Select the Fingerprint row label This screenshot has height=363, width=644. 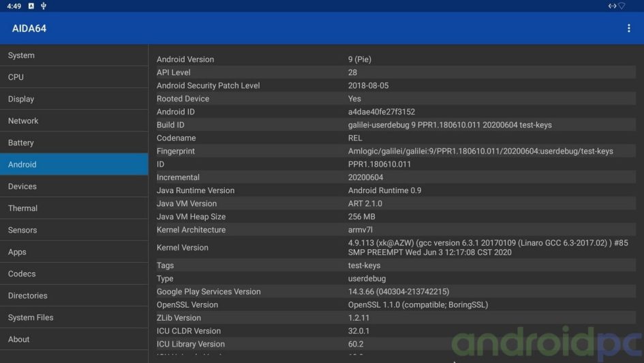click(x=176, y=151)
